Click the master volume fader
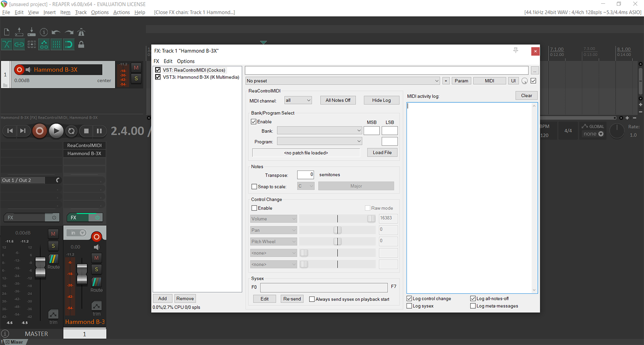 click(x=40, y=267)
